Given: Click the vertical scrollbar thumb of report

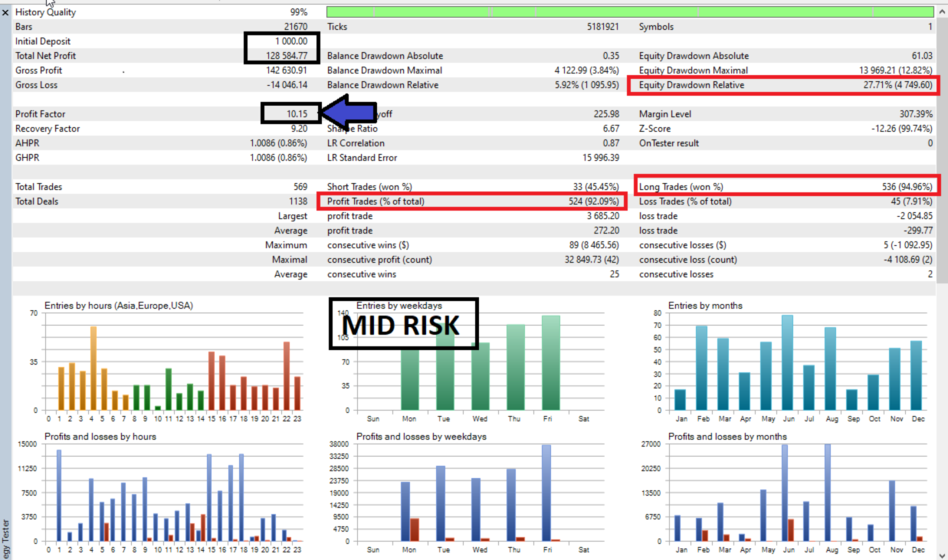Looking at the screenshot, I should [941, 150].
